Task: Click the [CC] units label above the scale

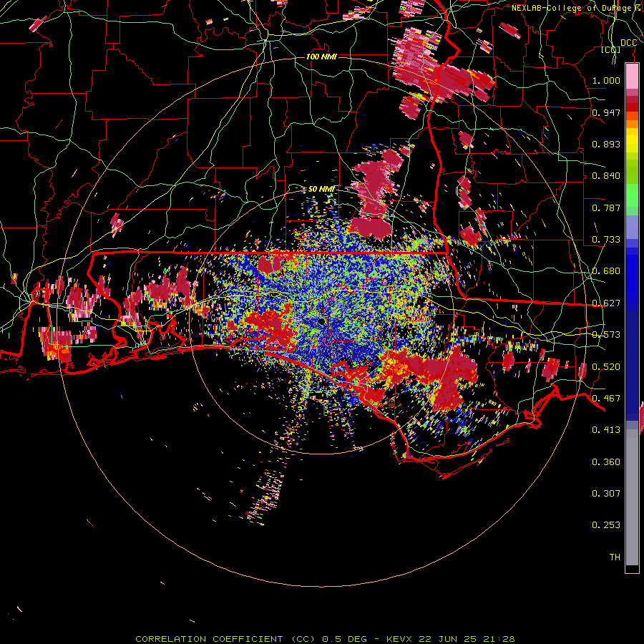Action: point(611,50)
